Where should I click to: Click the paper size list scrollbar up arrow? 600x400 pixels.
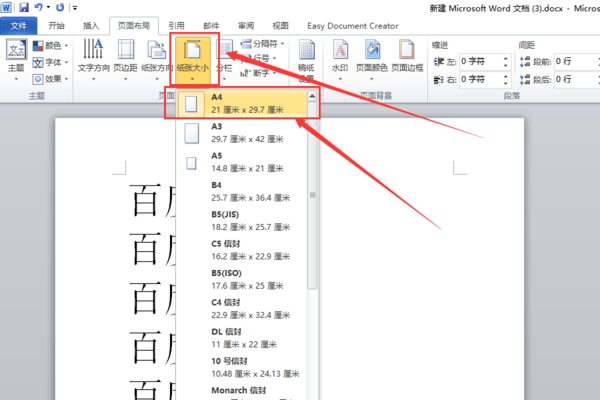pos(312,96)
